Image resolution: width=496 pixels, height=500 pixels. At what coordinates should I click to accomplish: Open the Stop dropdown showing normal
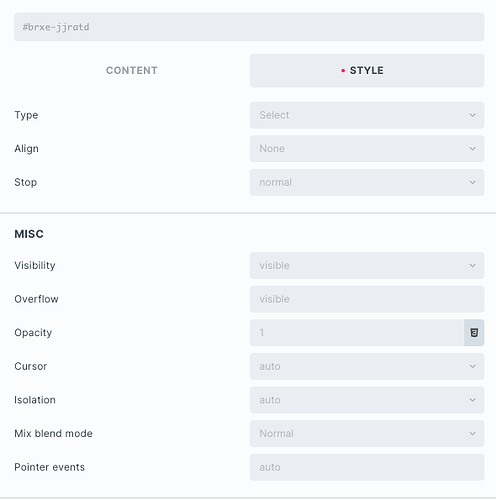pyautogui.click(x=367, y=182)
